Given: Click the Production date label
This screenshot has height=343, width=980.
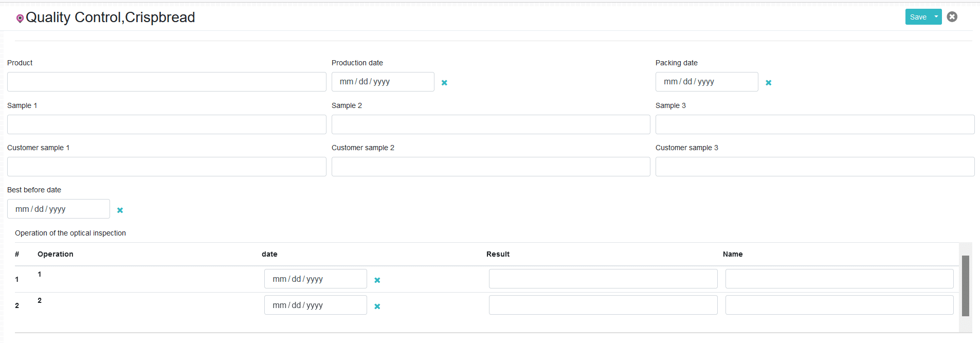Looking at the screenshot, I should point(357,63).
